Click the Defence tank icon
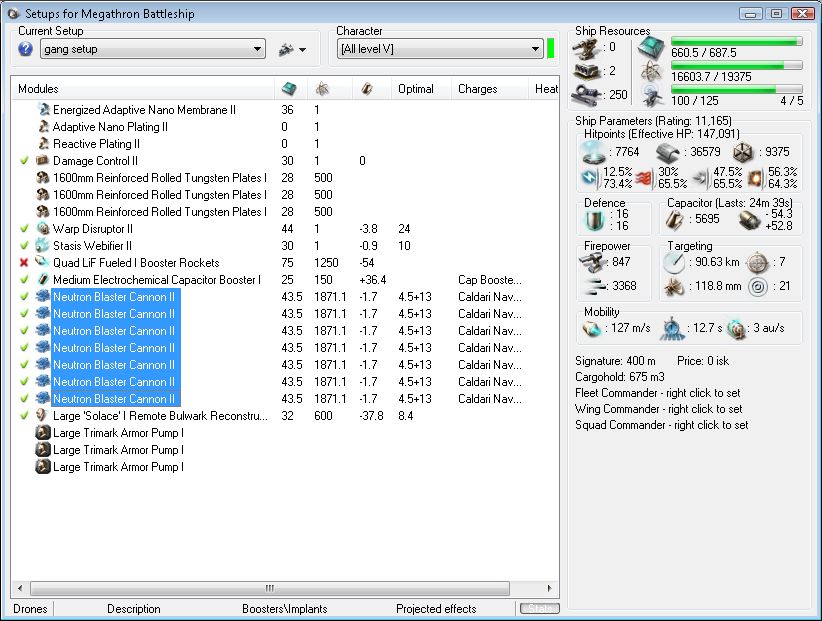Image resolution: width=822 pixels, height=621 pixels. click(x=594, y=220)
